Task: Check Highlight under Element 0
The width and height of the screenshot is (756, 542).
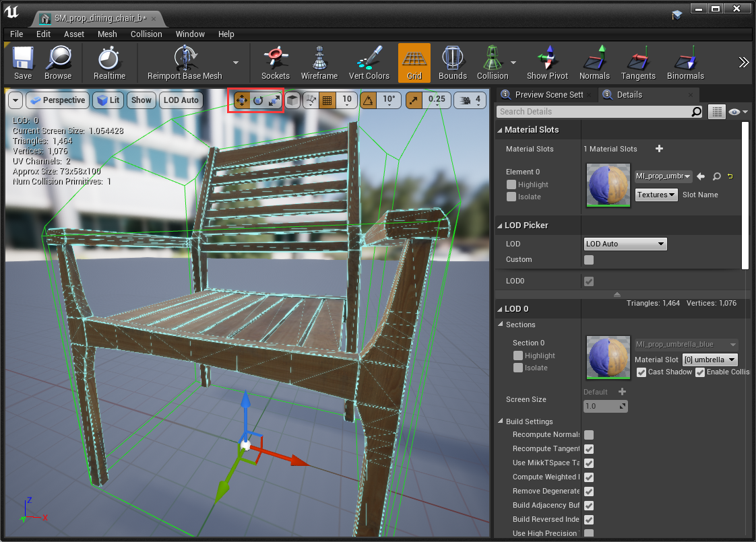Action: click(512, 184)
